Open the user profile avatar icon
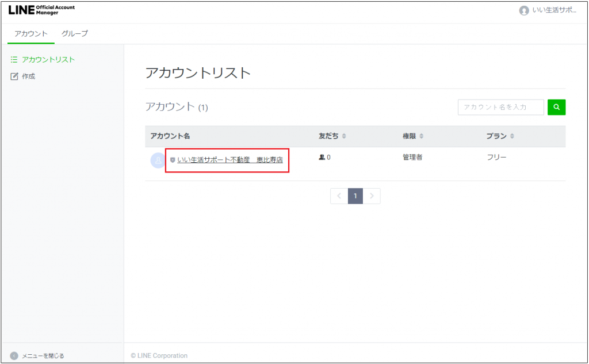This screenshot has height=364, width=589. point(524,10)
